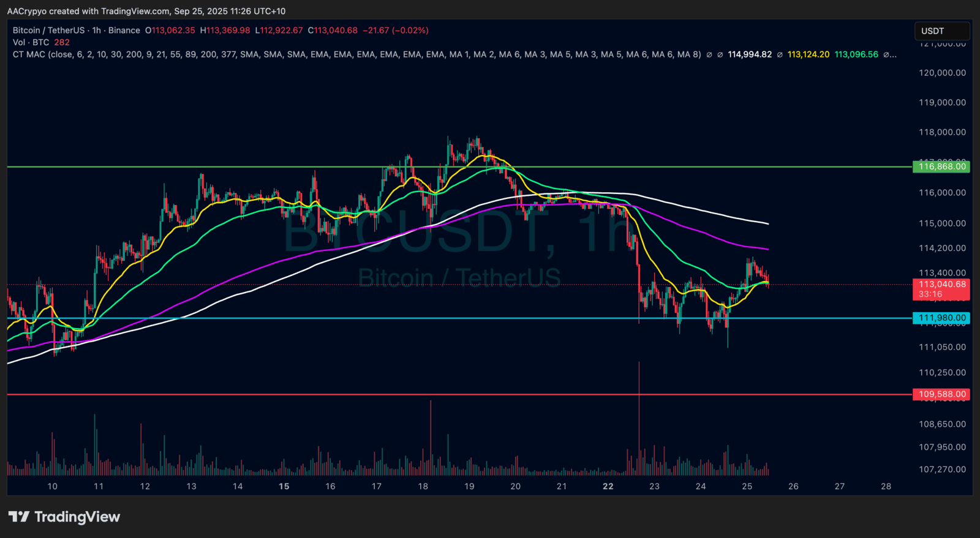980x538 pixels.
Task: Click the 120,000.00 price axis label
Action: [x=942, y=73]
